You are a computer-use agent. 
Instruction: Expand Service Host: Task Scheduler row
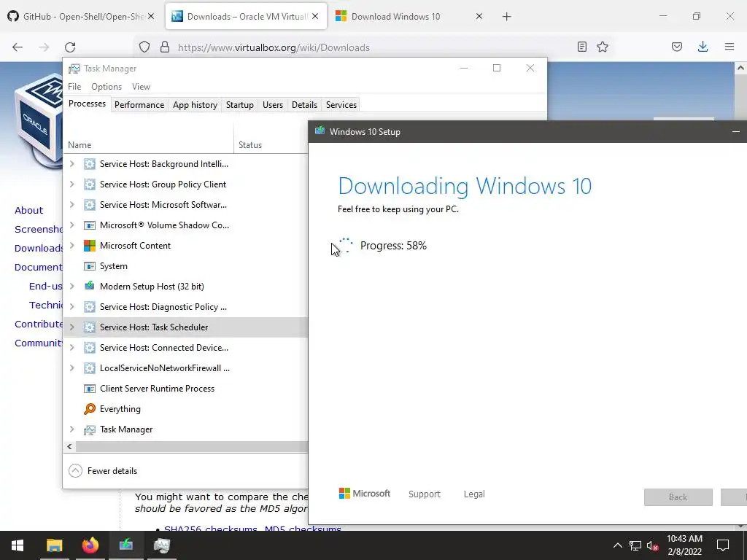pyautogui.click(x=72, y=327)
